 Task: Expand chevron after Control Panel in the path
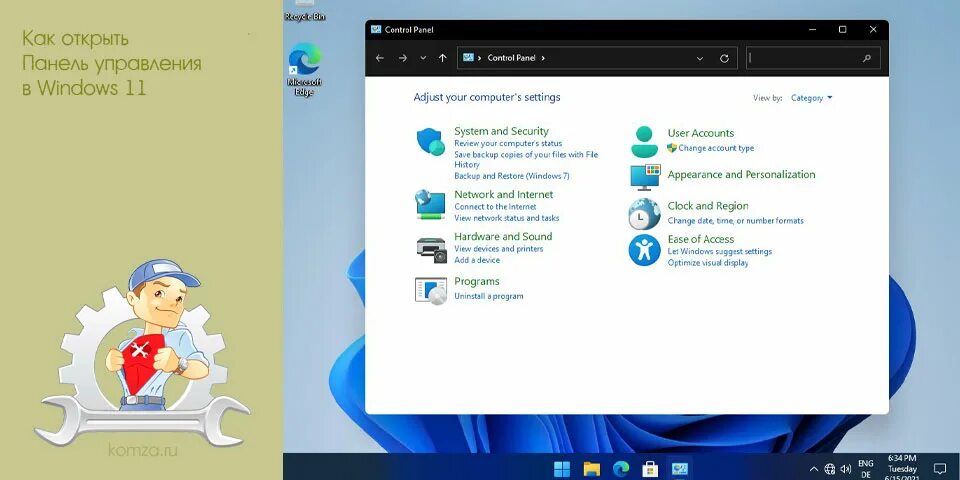(x=543, y=58)
